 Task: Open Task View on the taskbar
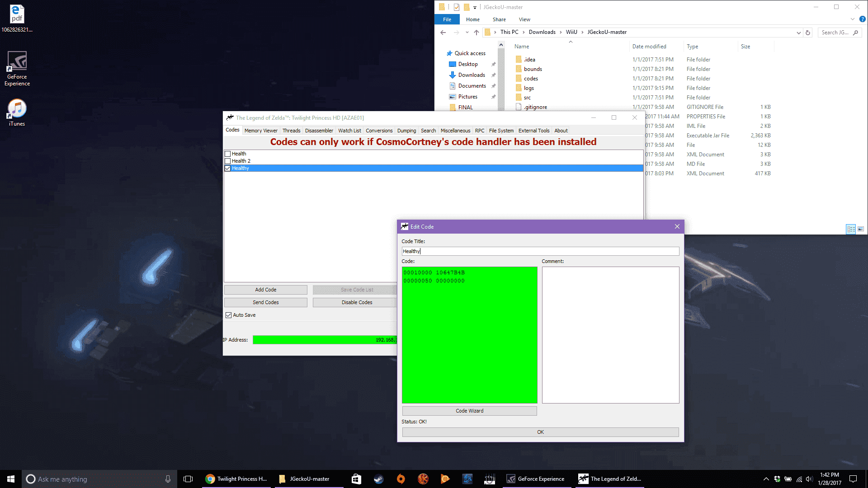188,479
